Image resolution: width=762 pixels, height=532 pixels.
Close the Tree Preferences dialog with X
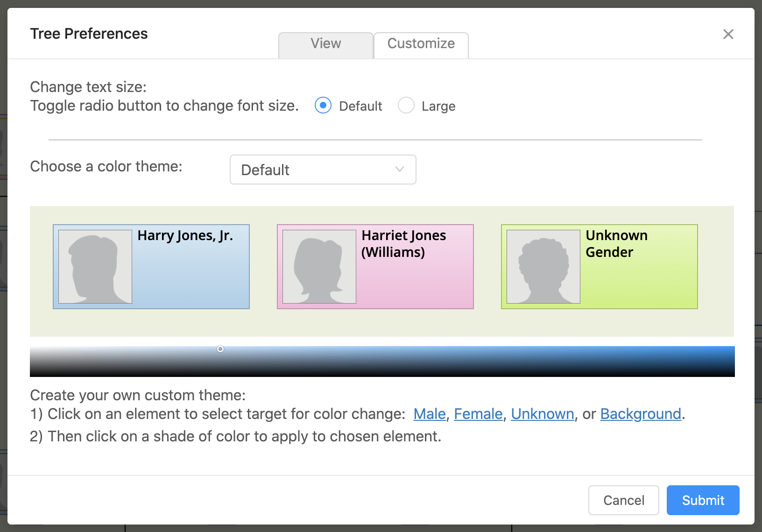(x=728, y=34)
